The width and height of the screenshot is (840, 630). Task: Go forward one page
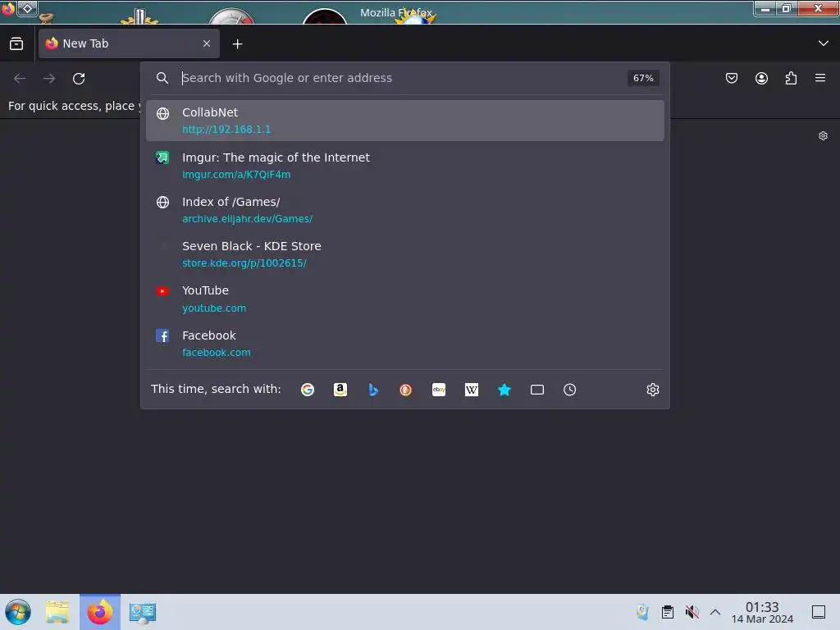pyautogui.click(x=49, y=79)
